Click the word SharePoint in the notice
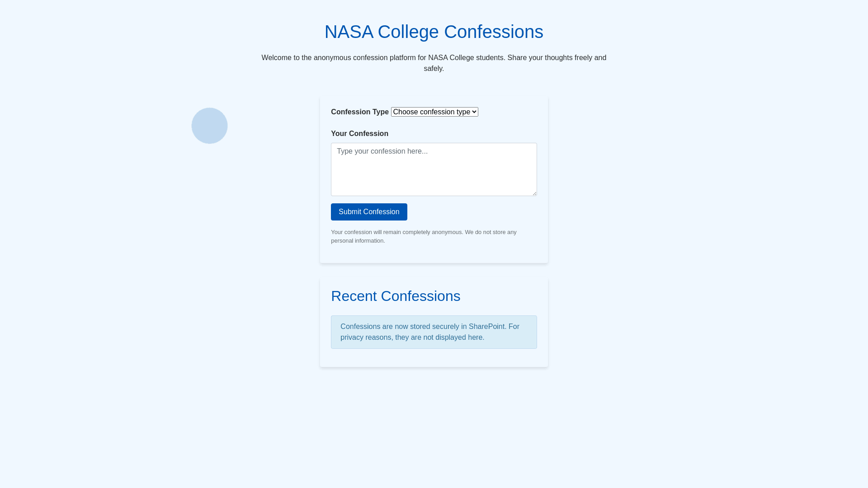Screen dimensions: 868x488 pos(486,327)
